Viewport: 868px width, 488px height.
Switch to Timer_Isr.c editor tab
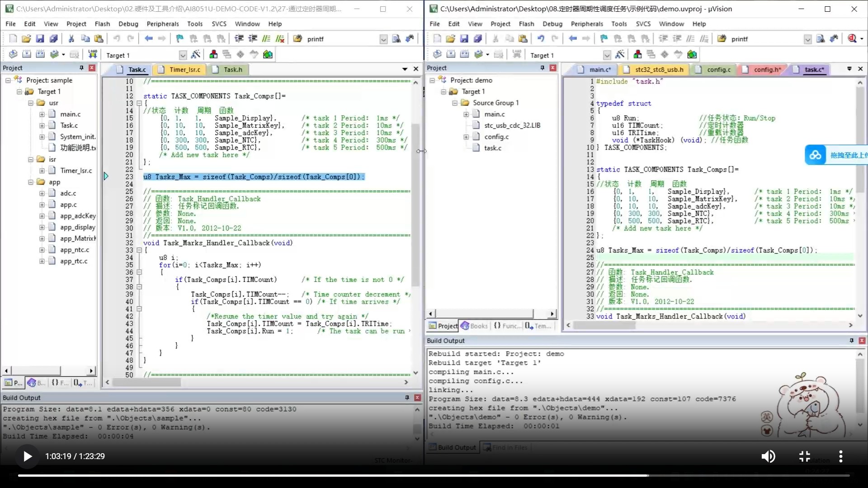[x=184, y=70]
